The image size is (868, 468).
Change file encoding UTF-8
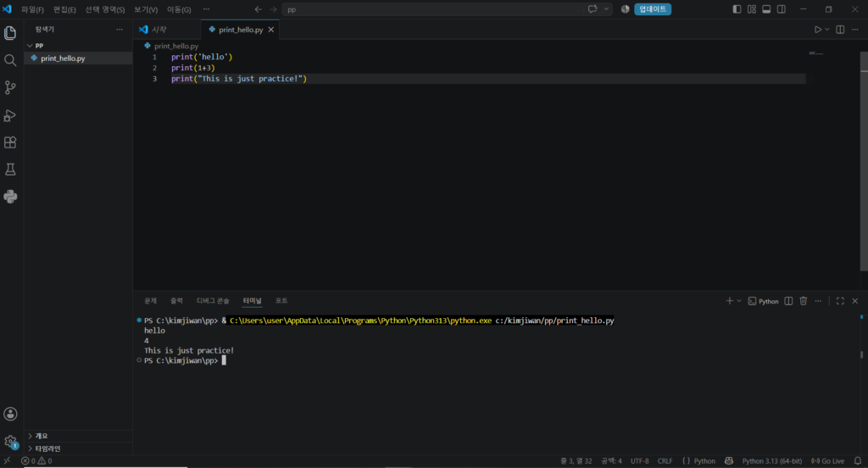click(639, 461)
